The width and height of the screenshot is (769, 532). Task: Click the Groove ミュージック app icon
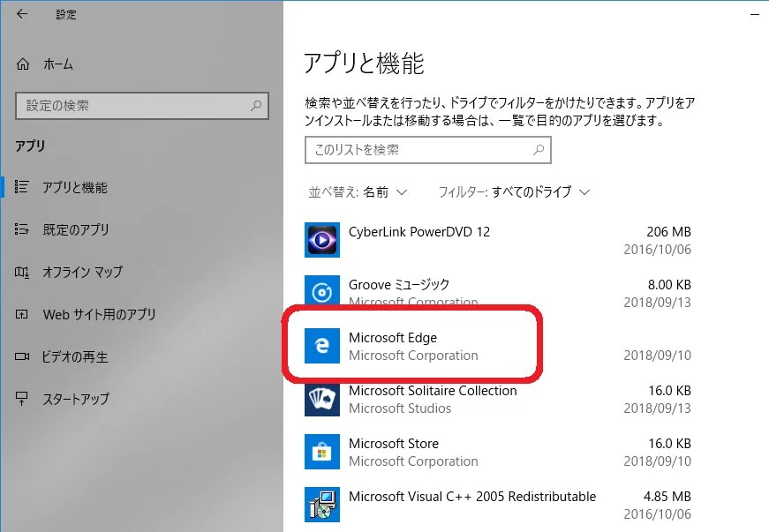coord(321,291)
